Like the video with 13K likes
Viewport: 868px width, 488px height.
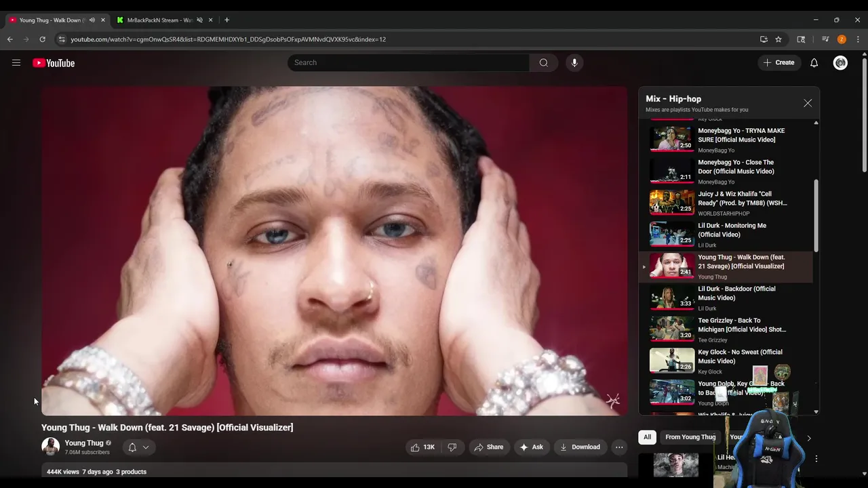423,447
